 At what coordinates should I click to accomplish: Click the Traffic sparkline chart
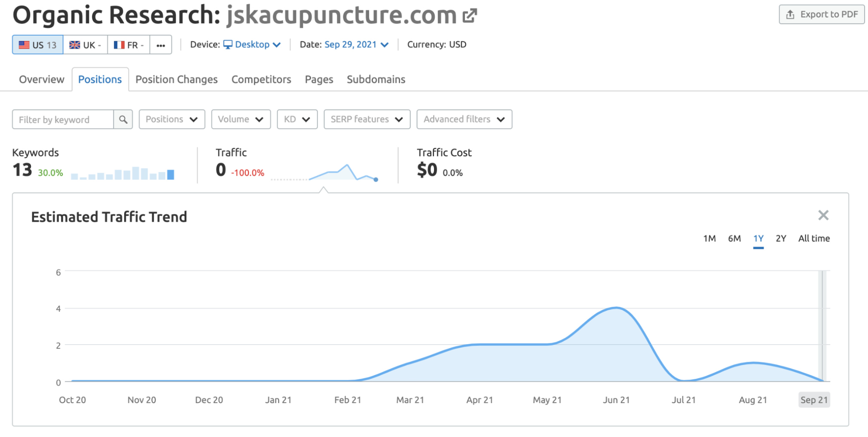tap(324, 172)
